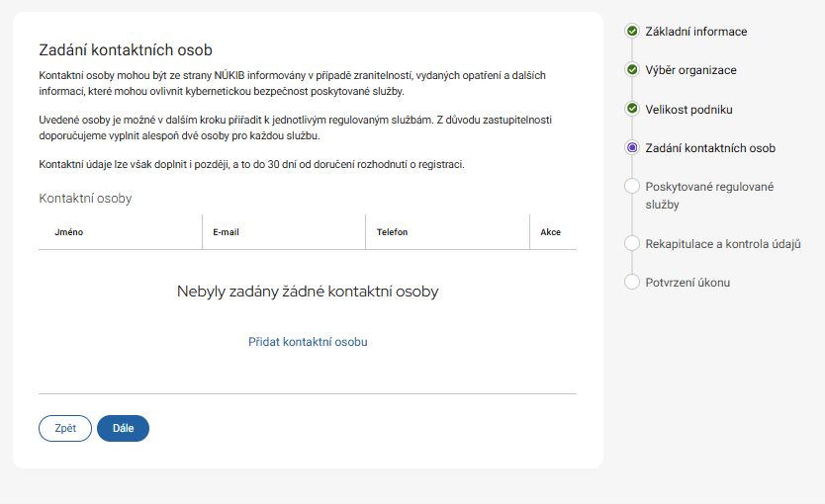Select the Potvrzení úkonu step label

tap(687, 283)
